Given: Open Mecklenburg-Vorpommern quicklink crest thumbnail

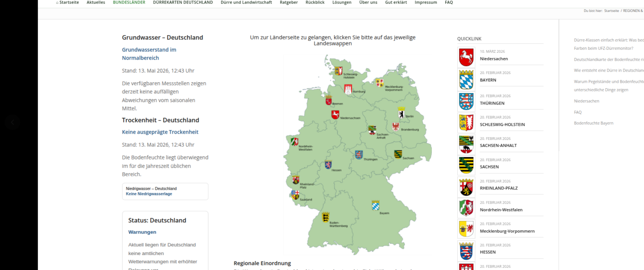Looking at the screenshot, I should tap(466, 229).
